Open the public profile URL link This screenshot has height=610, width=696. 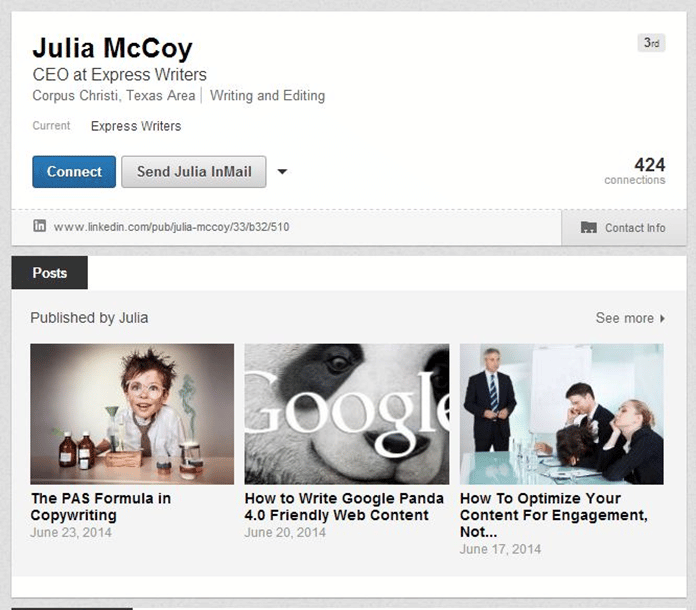click(171, 227)
